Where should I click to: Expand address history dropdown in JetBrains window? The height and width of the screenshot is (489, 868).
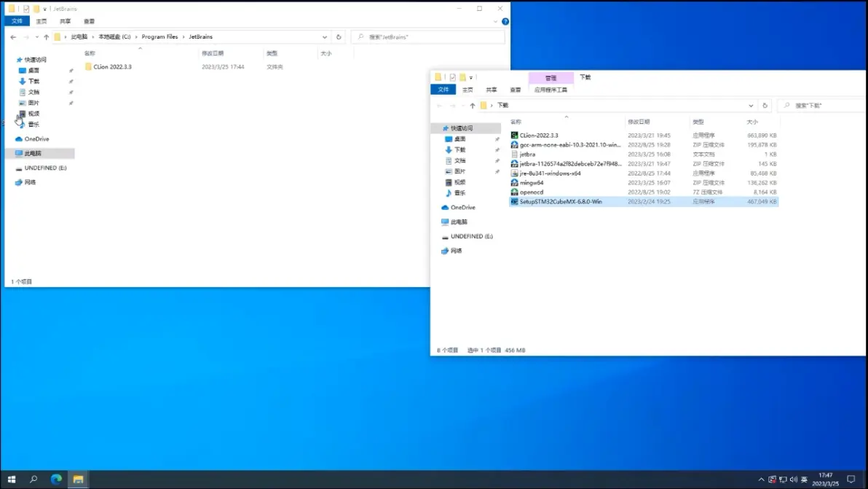click(x=324, y=37)
